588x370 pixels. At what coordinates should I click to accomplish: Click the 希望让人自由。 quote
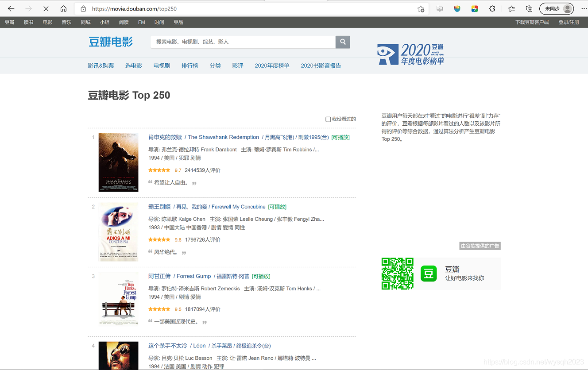[x=171, y=183]
